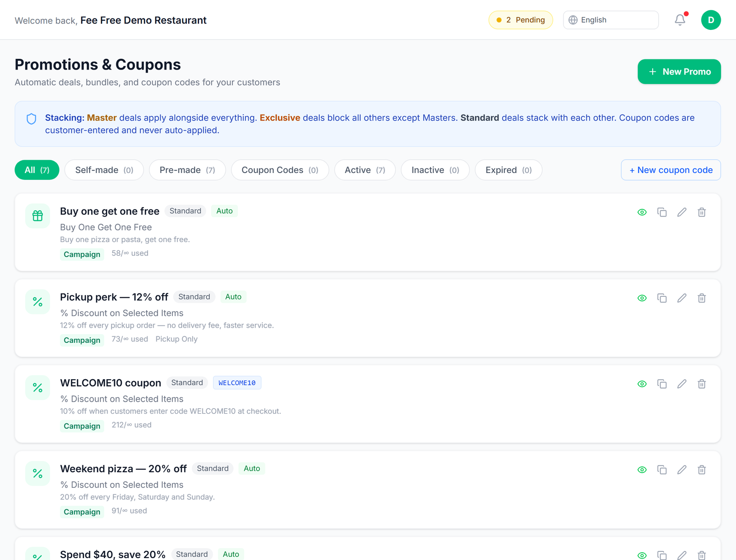
Task: Click the Fee Free Demo Restaurant name
Action: pos(144,20)
